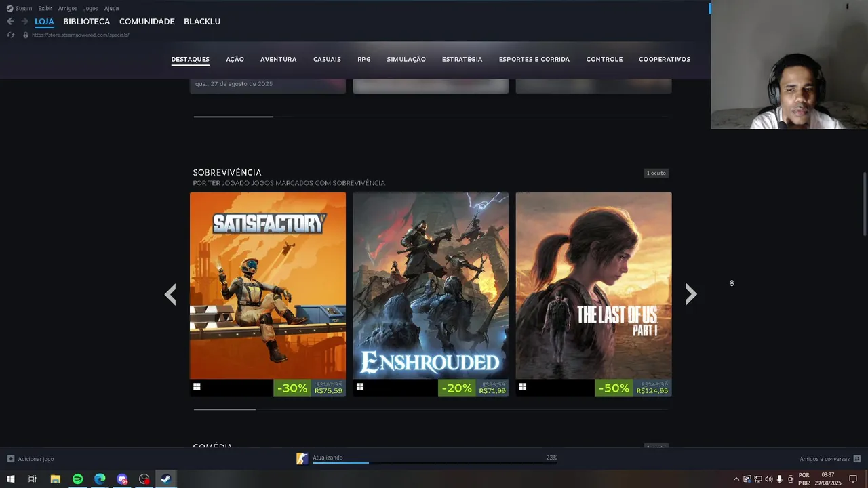
Task: Click the -30% discount badge on Satisfactory
Action: click(x=292, y=388)
